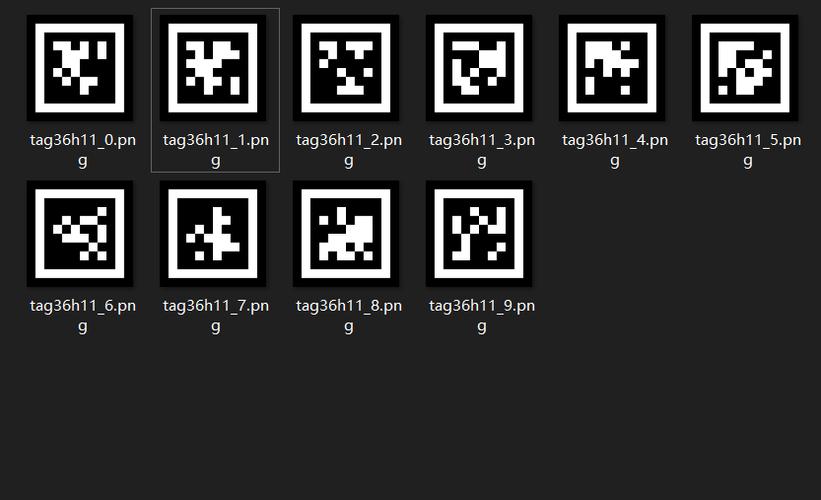Viewport: 821px width, 500px height.
Task: Click the tag36h11_0.png file name label
Action: point(83,150)
